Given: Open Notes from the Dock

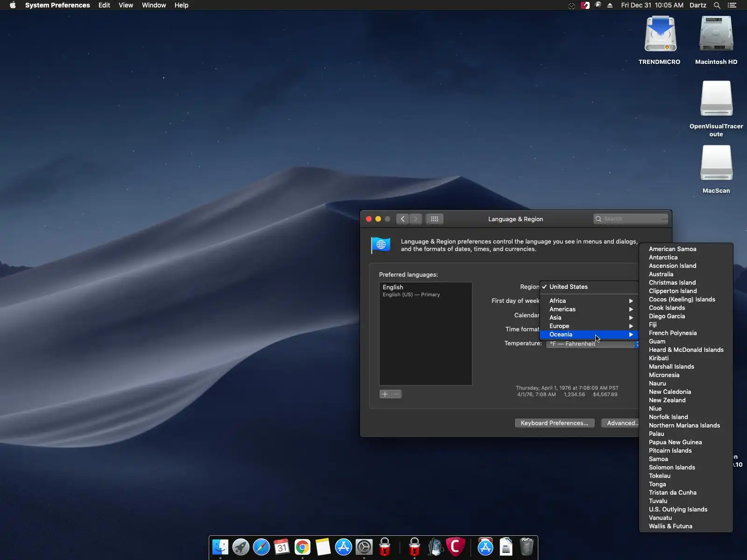Looking at the screenshot, I should pos(323,547).
